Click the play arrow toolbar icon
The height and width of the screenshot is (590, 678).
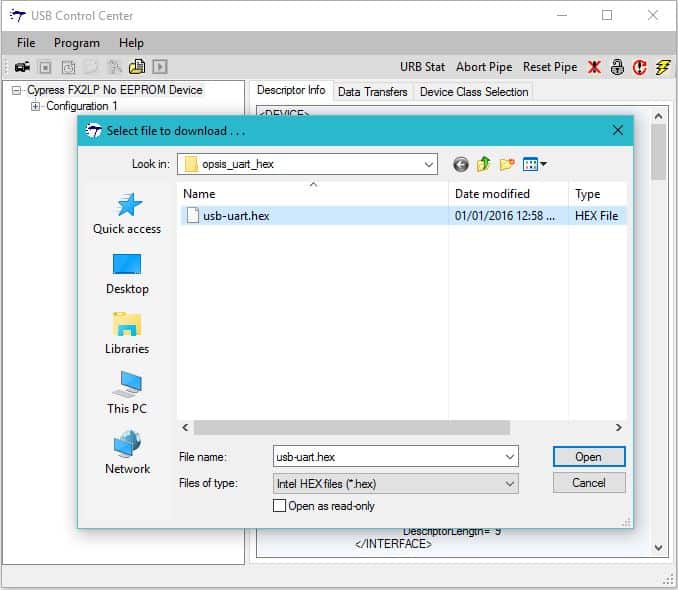click(x=160, y=67)
